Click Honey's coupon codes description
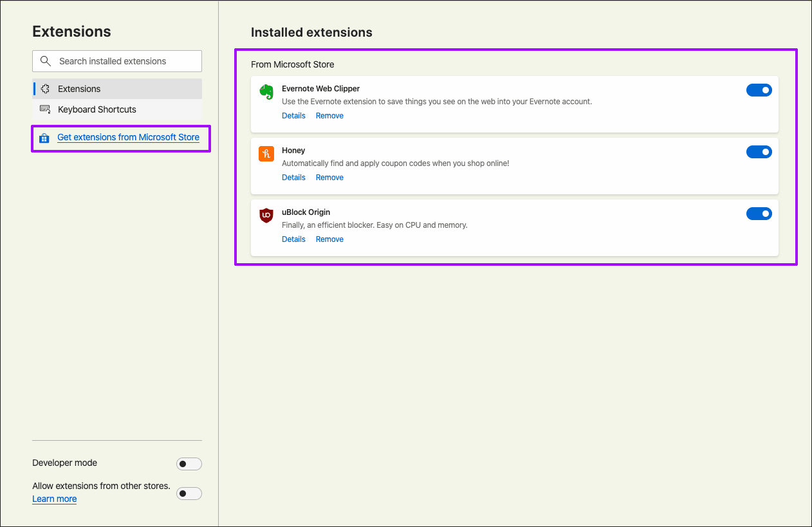 [396, 163]
